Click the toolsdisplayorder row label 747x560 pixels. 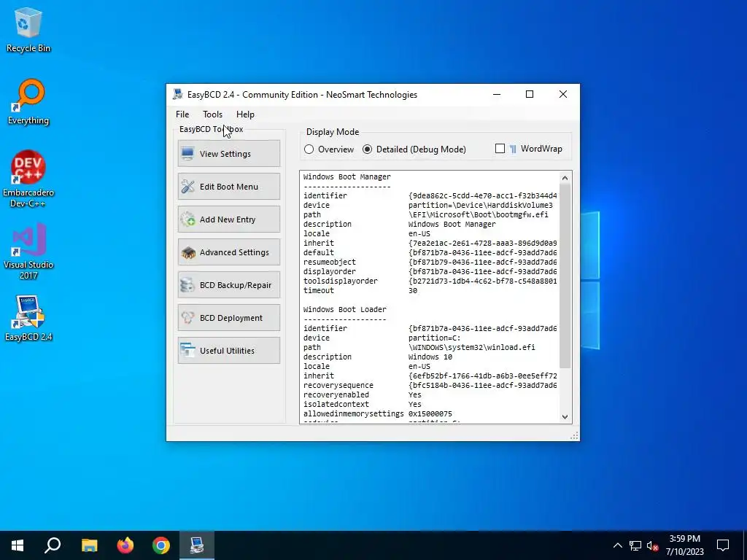[x=341, y=281]
